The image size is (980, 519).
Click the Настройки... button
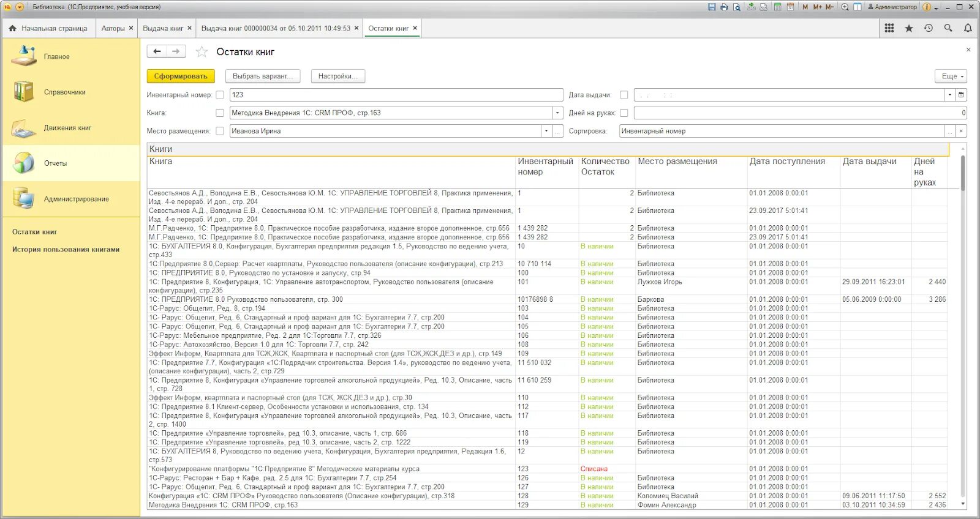coord(338,77)
